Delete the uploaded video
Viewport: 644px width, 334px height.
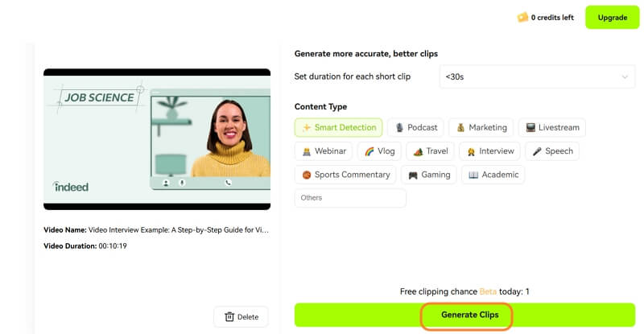241,317
